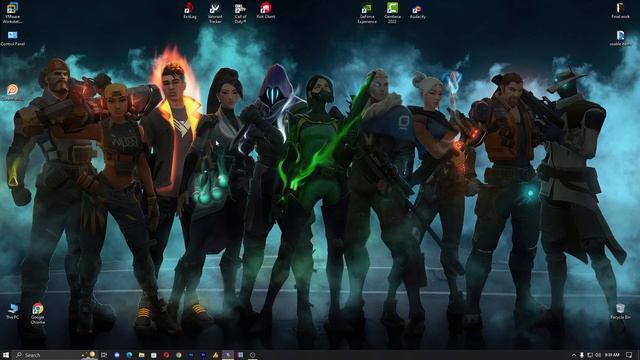Click the microphone icon in system tray
640x360 pixels.
[582, 355]
